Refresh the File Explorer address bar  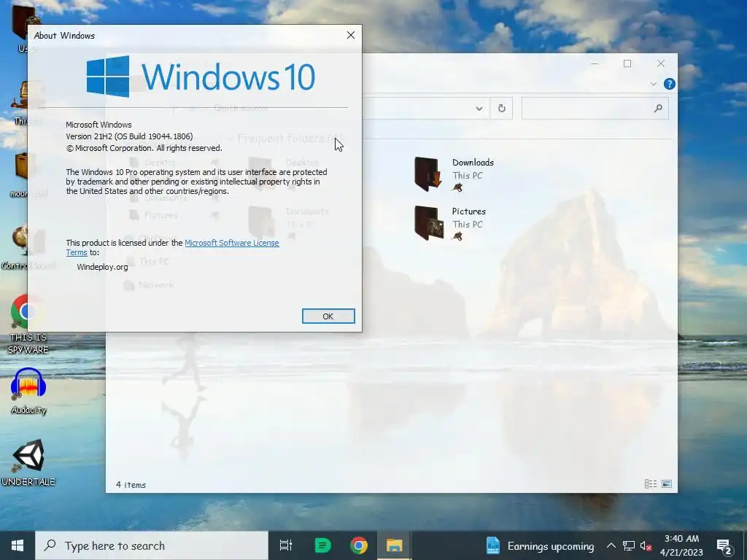(x=501, y=109)
